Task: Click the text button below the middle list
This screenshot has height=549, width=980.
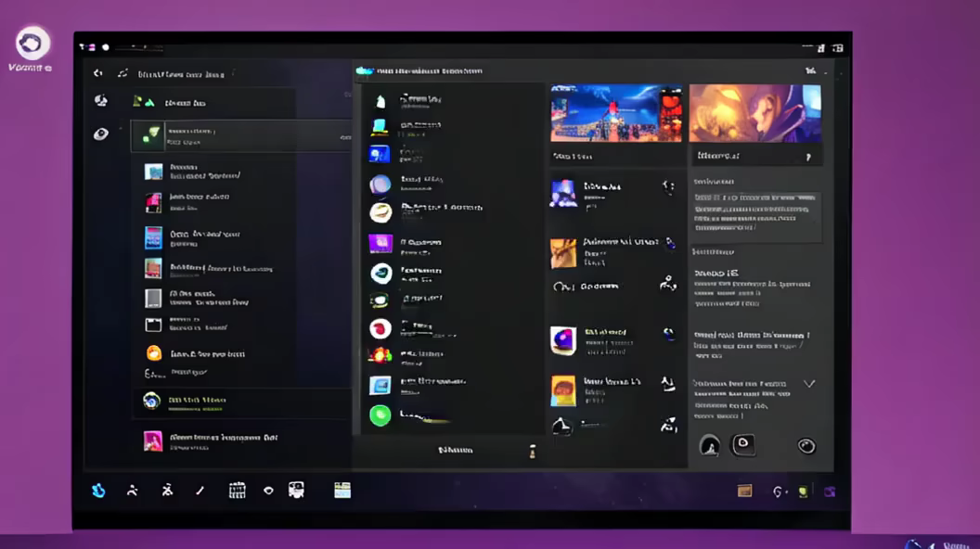Action: [455, 450]
